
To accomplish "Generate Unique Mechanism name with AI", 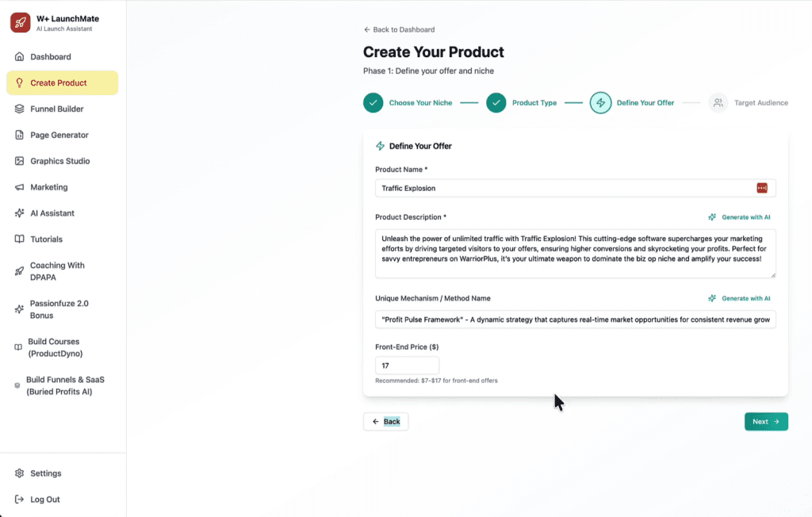I will (x=739, y=299).
